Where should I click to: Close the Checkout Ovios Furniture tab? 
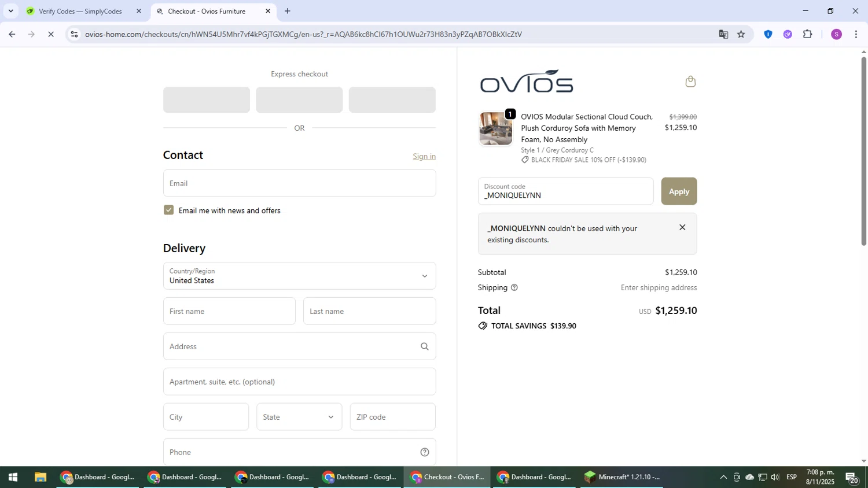[268, 11]
